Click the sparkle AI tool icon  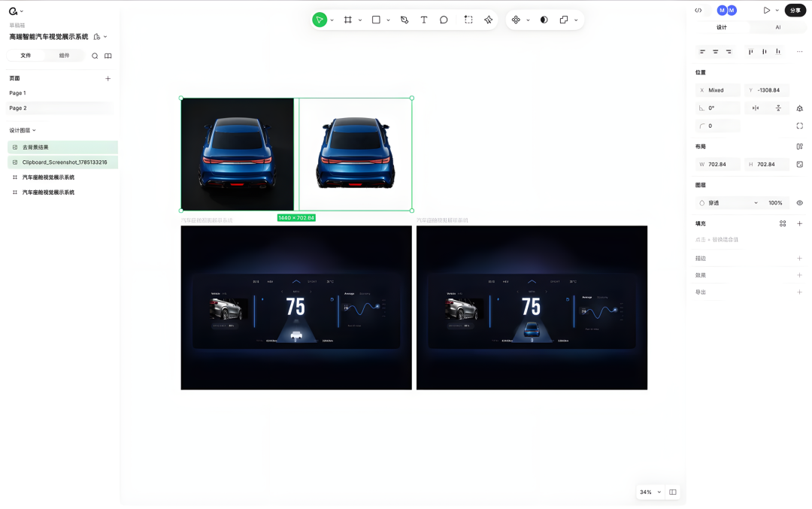pyautogui.click(x=489, y=20)
